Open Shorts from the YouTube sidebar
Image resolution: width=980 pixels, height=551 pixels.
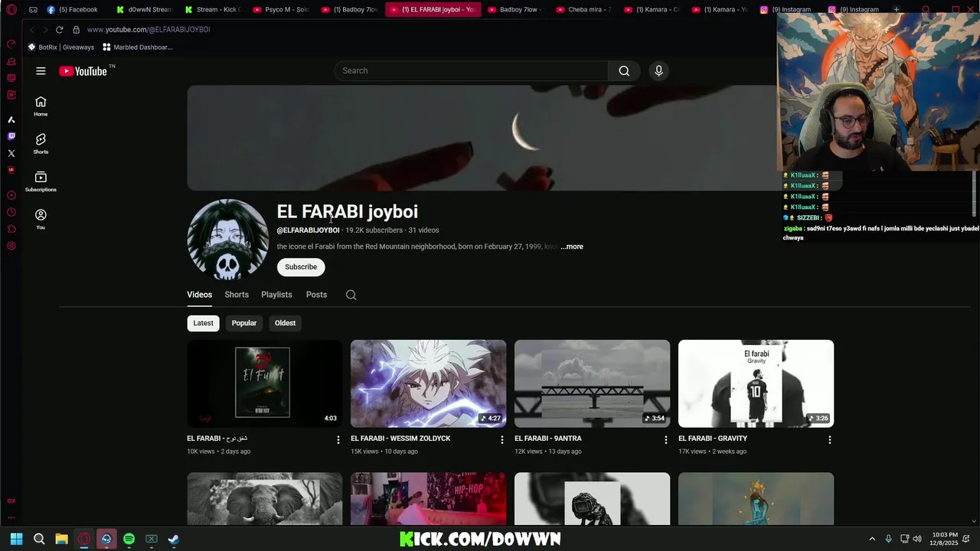(x=41, y=144)
